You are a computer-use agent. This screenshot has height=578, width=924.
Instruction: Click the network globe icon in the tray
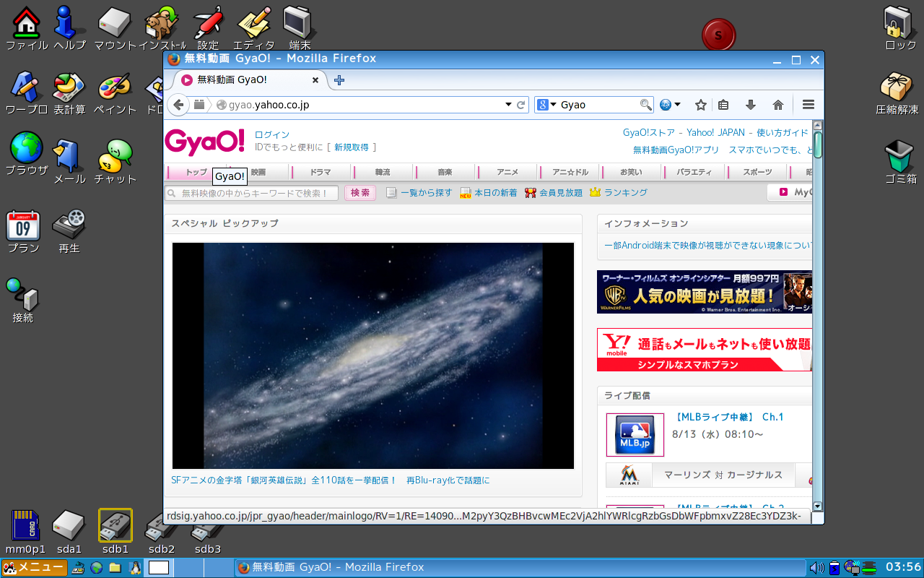pyautogui.click(x=852, y=568)
